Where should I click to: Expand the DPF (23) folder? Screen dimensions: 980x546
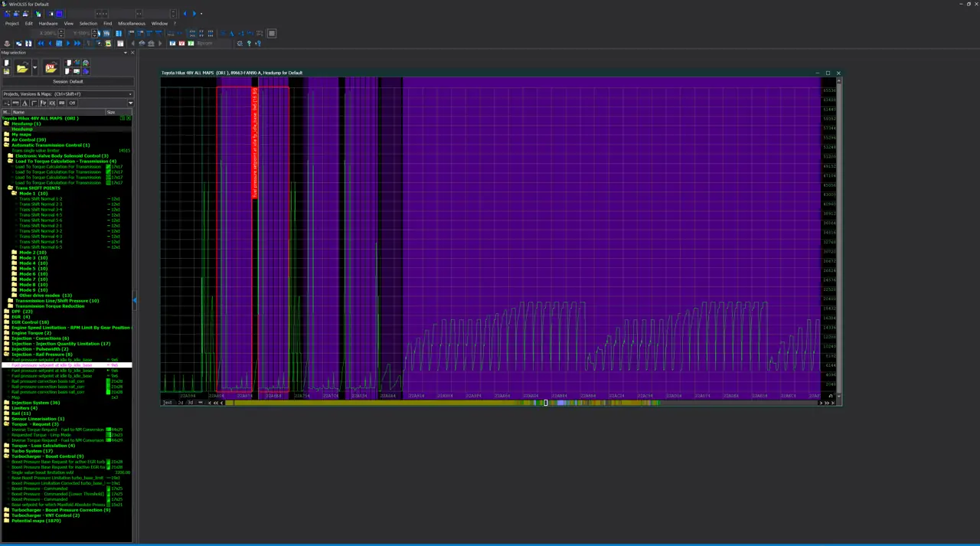(6, 312)
